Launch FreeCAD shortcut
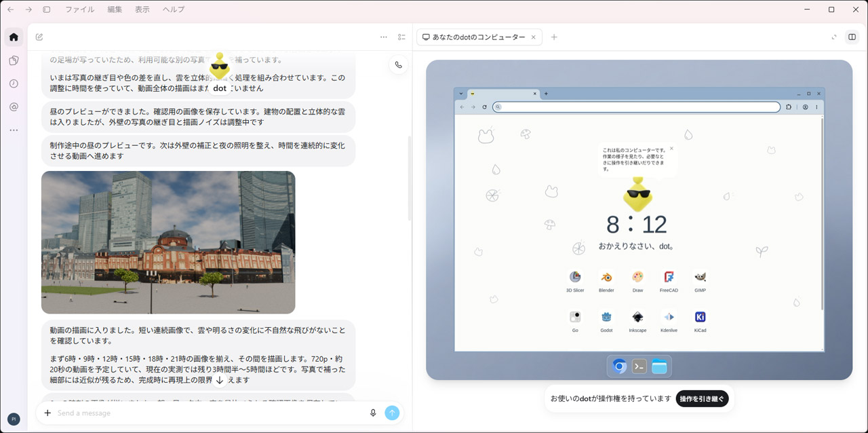 669,281
